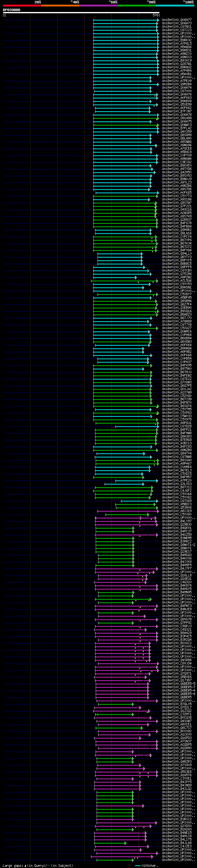Open hit UniRef100_C6TNX1
197x868 pixels.
point(177,26)
